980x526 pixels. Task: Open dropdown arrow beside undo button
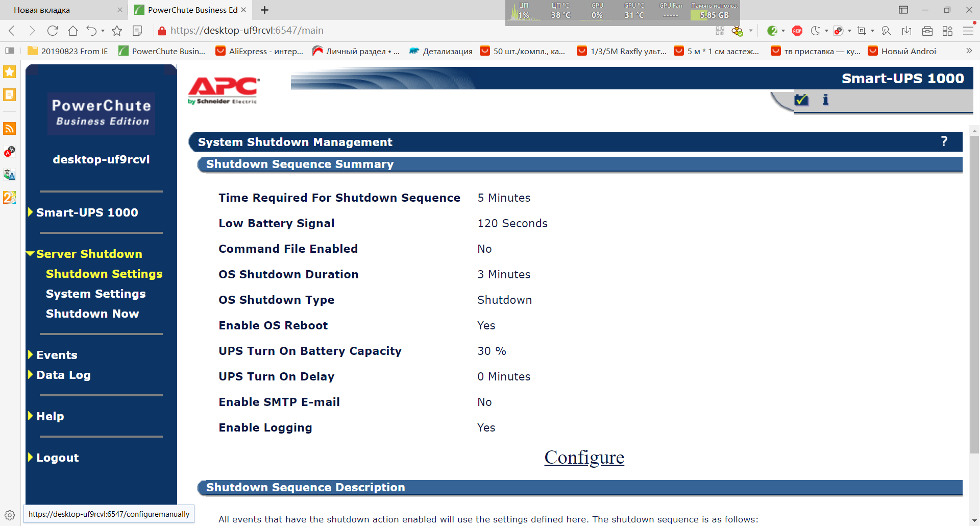[x=103, y=31]
